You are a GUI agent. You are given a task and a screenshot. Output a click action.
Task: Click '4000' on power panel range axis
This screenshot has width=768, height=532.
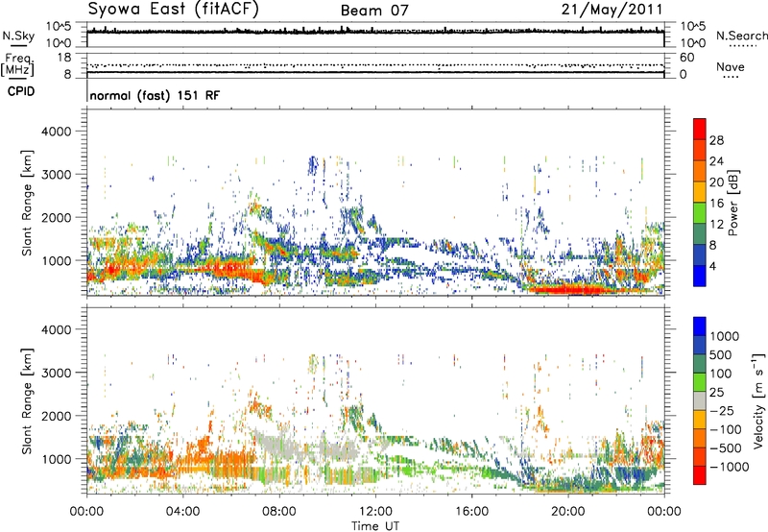click(56, 132)
